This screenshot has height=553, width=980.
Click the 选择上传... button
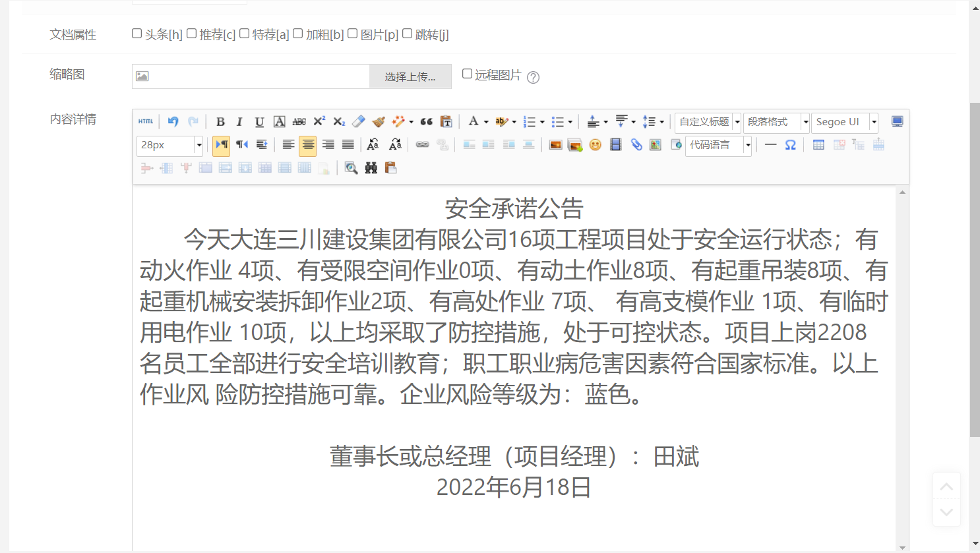pyautogui.click(x=410, y=76)
